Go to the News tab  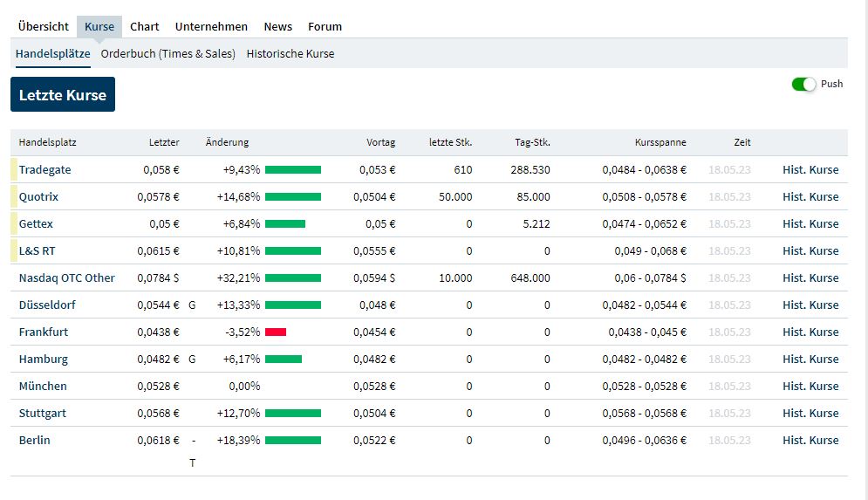tap(278, 26)
